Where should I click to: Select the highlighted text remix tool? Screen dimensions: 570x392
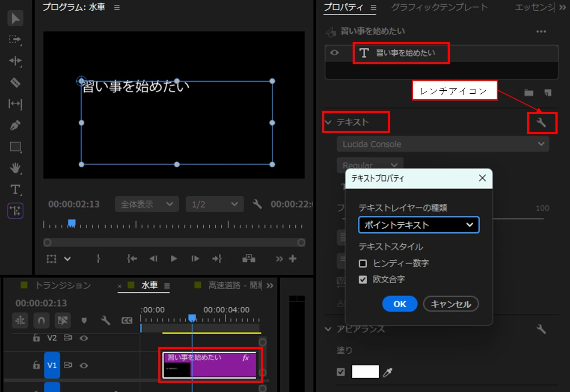[x=15, y=211]
